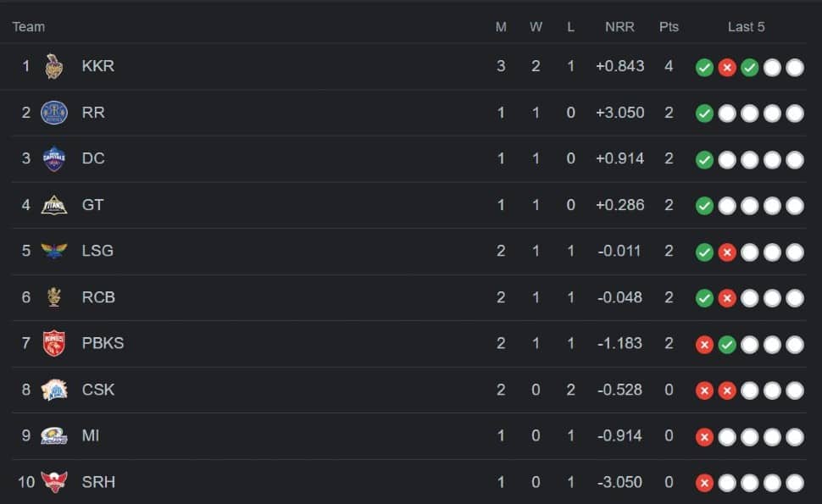
Task: Click the Rajasthan Royals logo icon
Action: 54,113
